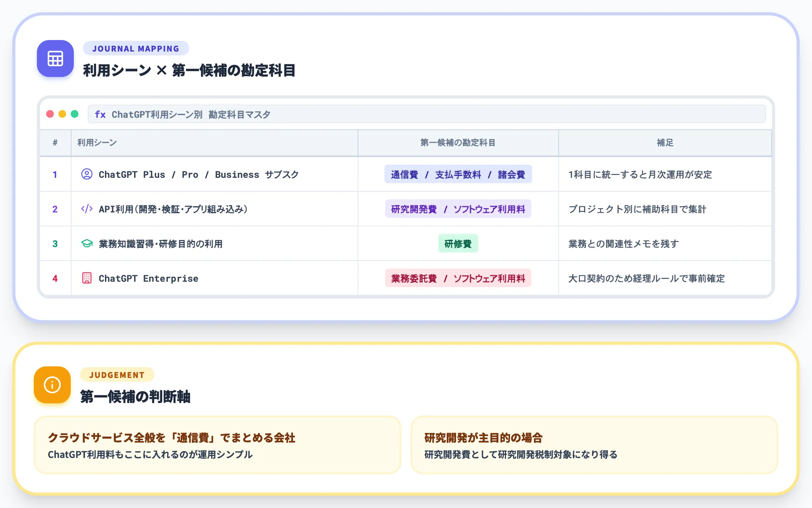Image resolution: width=812 pixels, height=508 pixels.
Task: Click the text 研究開発費として研究開発税制対象になり得る
Action: click(521, 455)
